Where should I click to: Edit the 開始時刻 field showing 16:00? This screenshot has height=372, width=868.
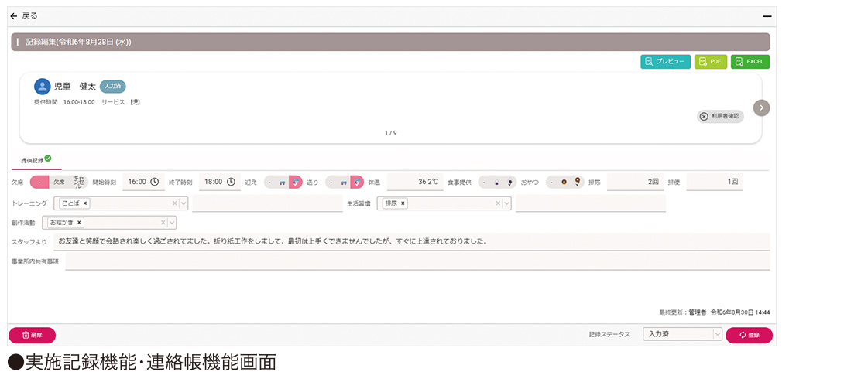pos(143,182)
